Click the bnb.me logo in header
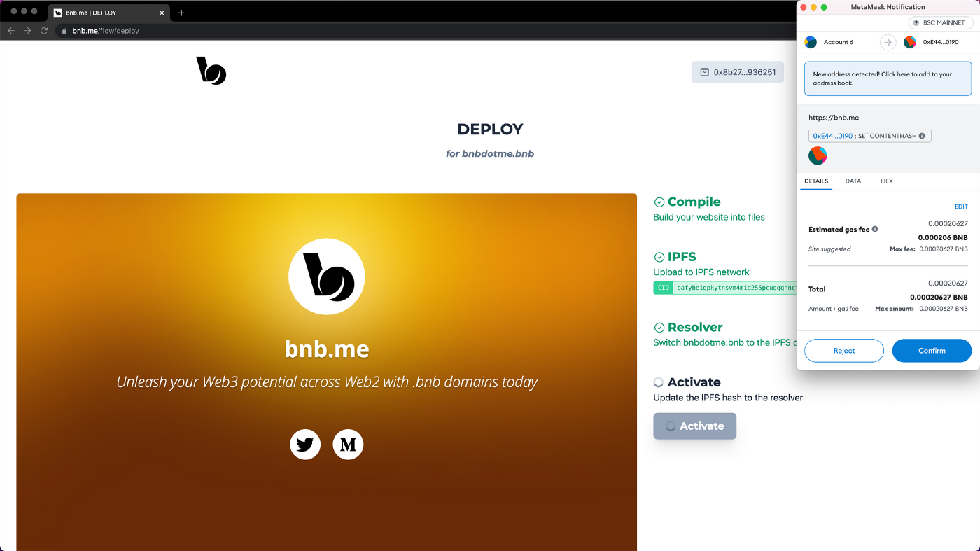Image resolution: width=980 pixels, height=551 pixels. 211,71
